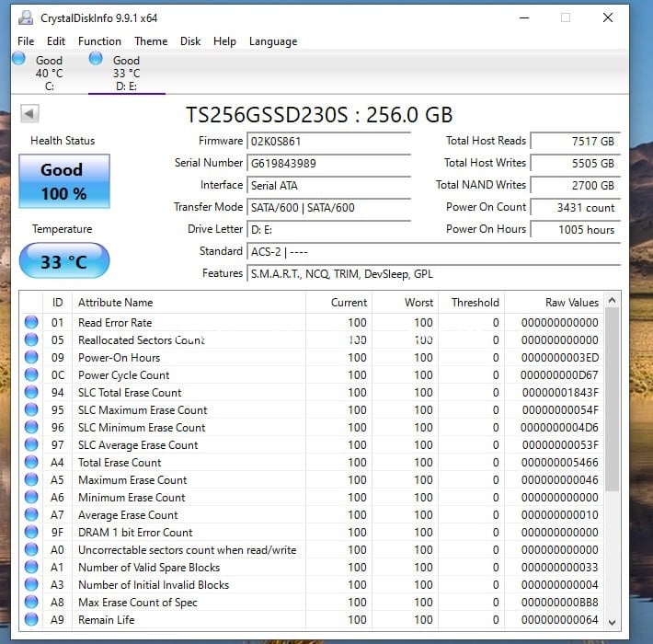Select the Remain Life attribute name
The width and height of the screenshot is (653, 644).
[x=106, y=620]
